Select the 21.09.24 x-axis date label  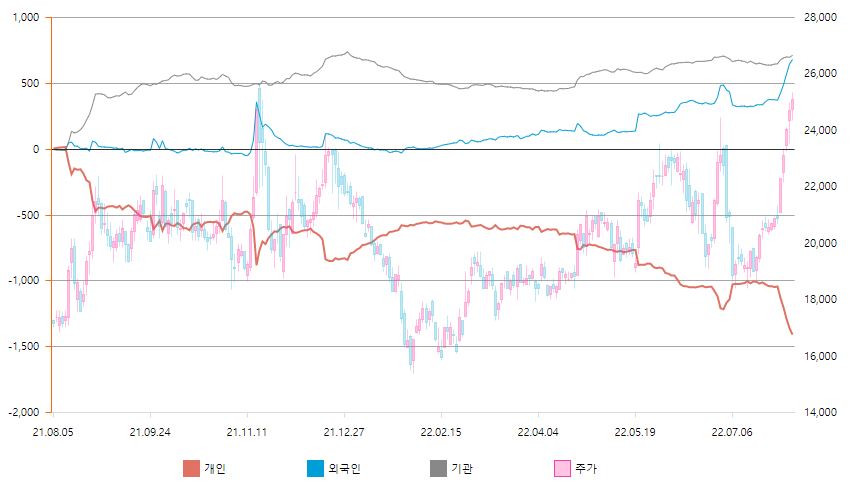click(150, 432)
